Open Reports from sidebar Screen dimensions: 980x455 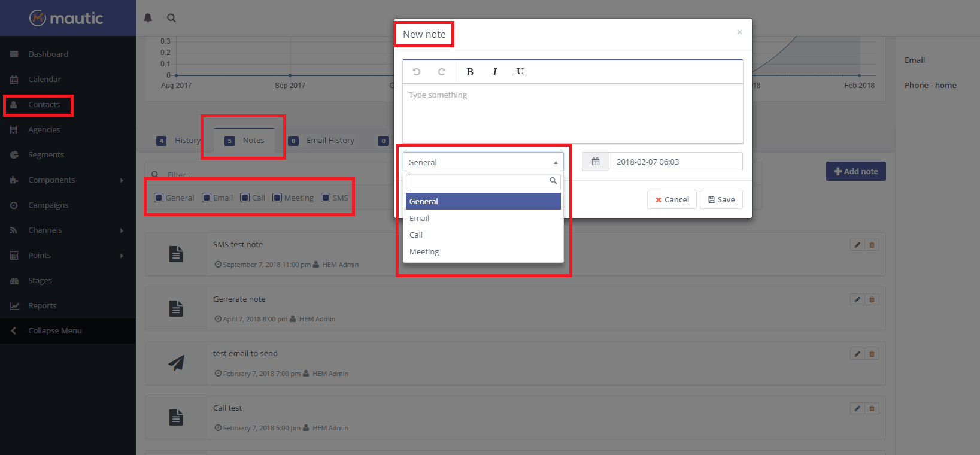point(68,305)
